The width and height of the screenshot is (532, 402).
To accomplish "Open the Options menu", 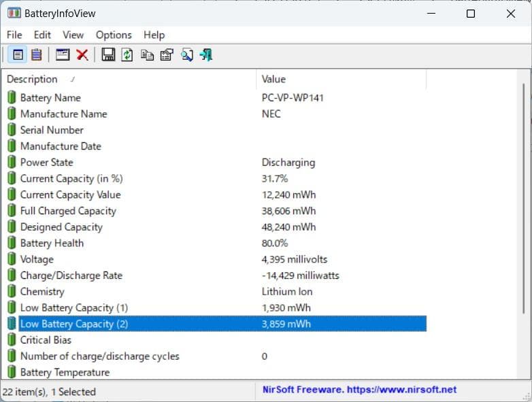I will 114,35.
